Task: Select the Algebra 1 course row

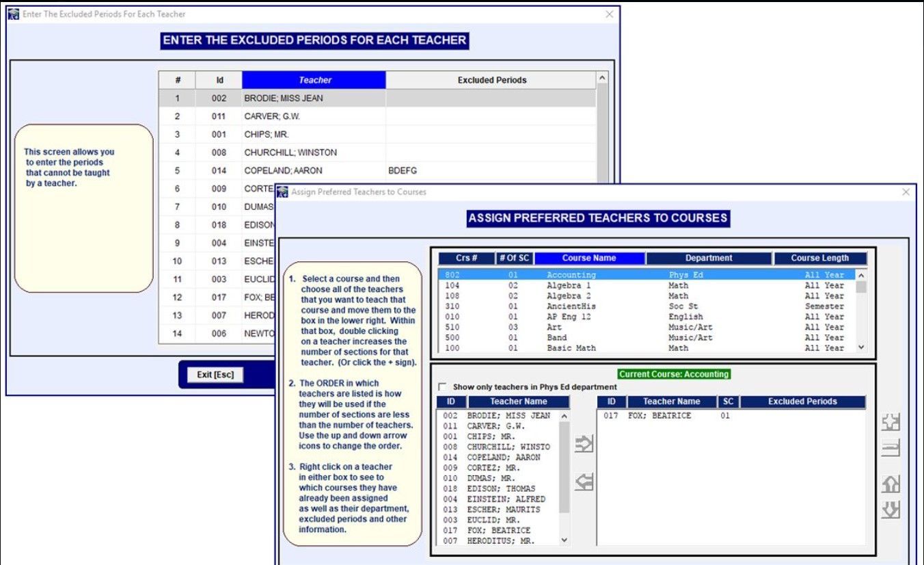Action: point(589,285)
